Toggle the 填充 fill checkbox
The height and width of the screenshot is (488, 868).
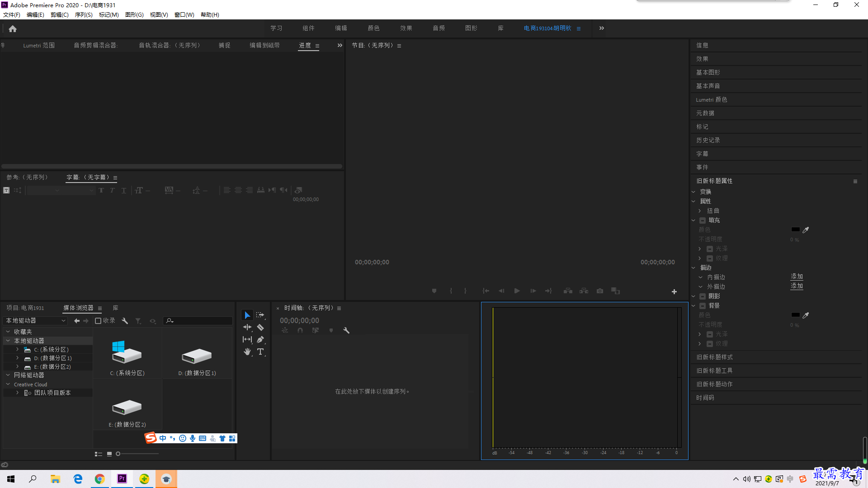coord(703,221)
